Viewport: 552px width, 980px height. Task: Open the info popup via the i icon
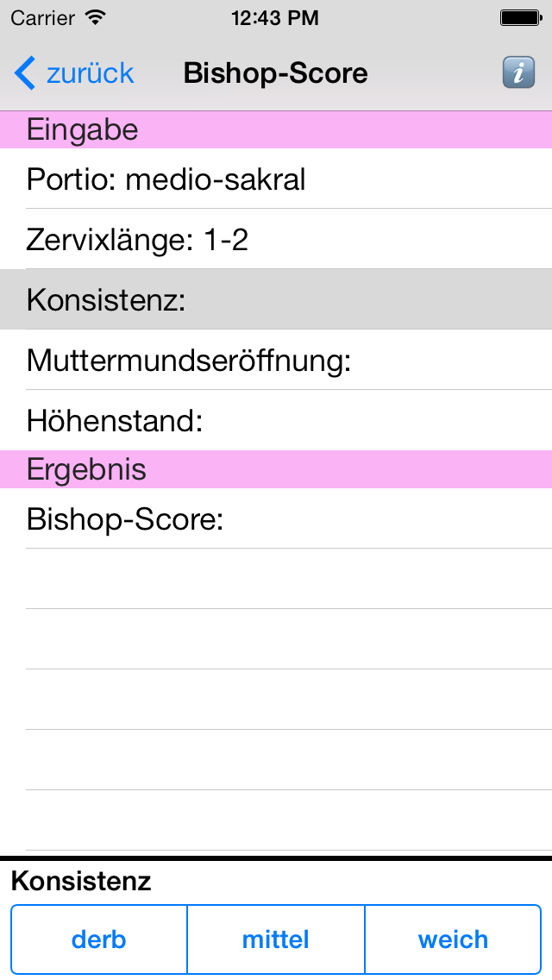pyautogui.click(x=518, y=72)
